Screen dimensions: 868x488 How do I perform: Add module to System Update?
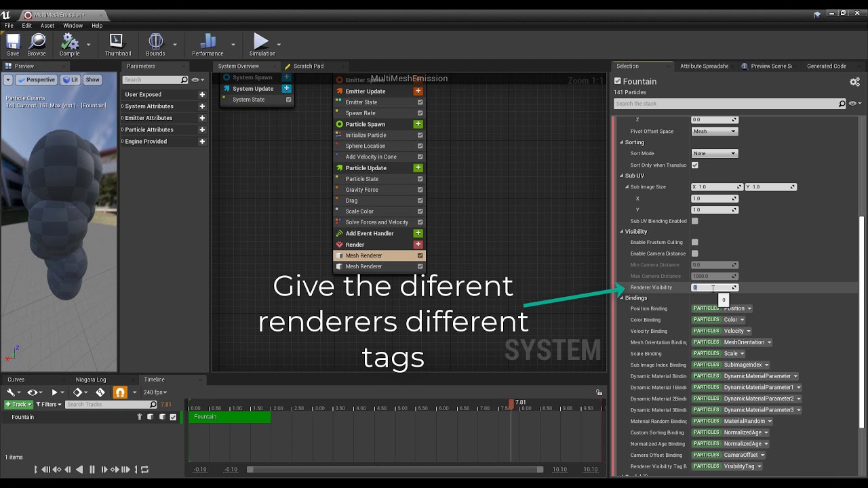tap(286, 89)
